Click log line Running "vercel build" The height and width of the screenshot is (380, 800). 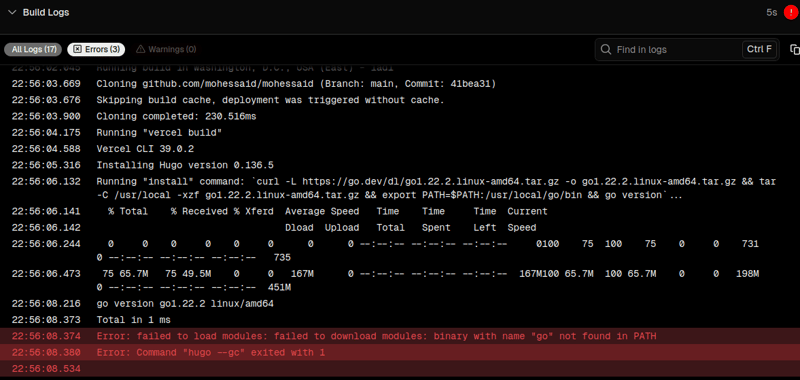tap(159, 133)
